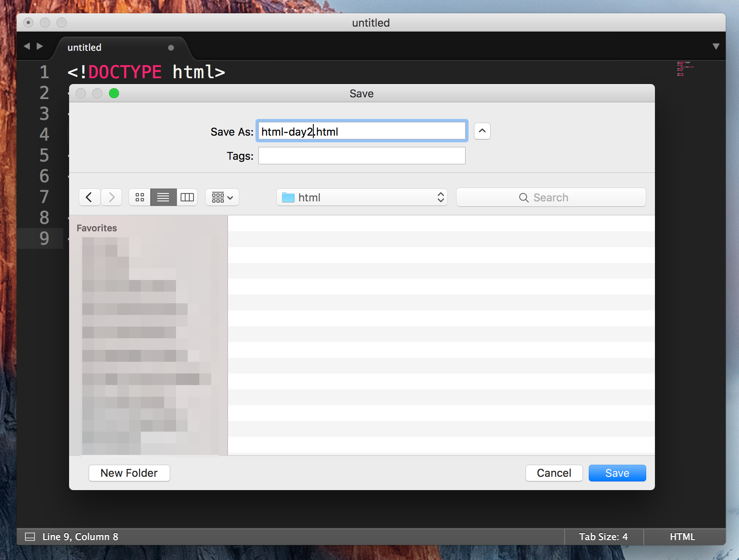Open the html folder location popup

[x=362, y=197]
